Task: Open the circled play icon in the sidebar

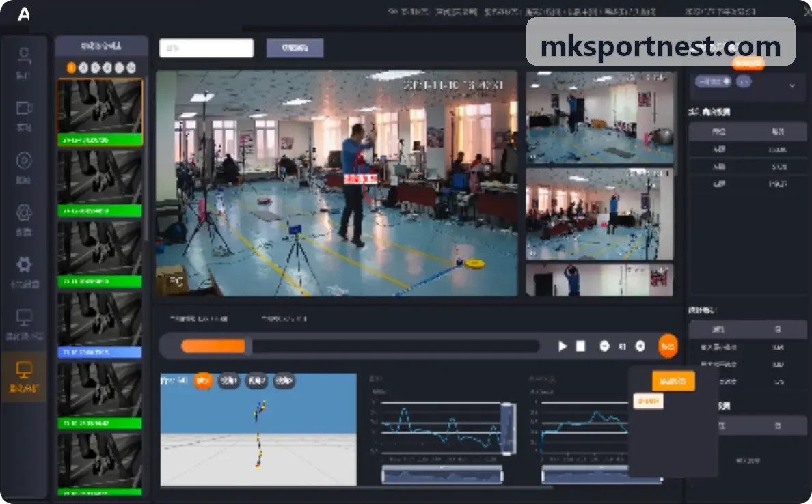Action: click(24, 160)
